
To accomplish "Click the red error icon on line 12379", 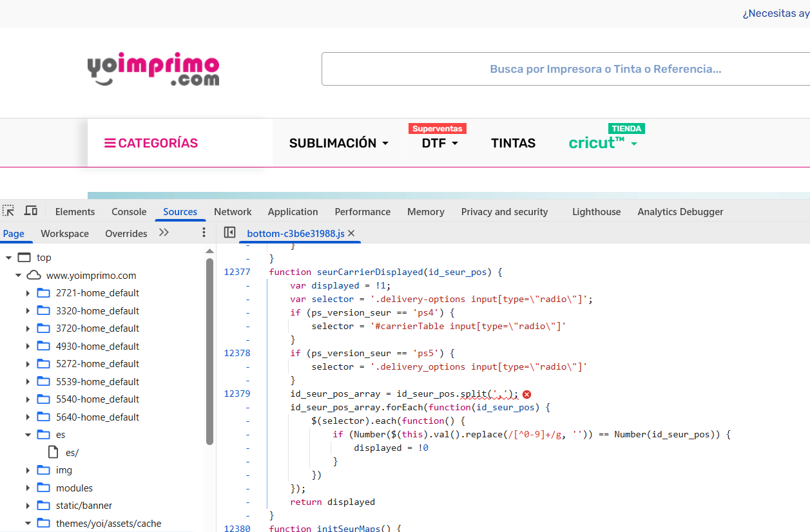I will [x=526, y=394].
